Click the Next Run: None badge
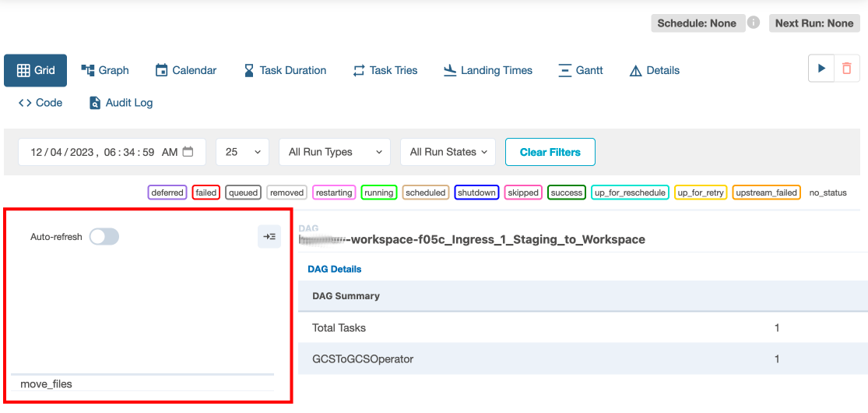The image size is (868, 413). (814, 23)
